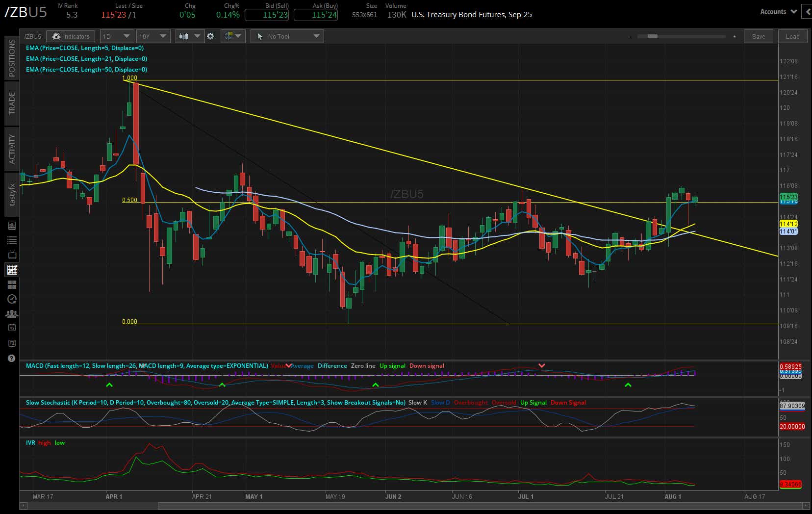The image size is (812, 514).
Task: Click the Bid price field showing 115'23
Action: (267, 15)
